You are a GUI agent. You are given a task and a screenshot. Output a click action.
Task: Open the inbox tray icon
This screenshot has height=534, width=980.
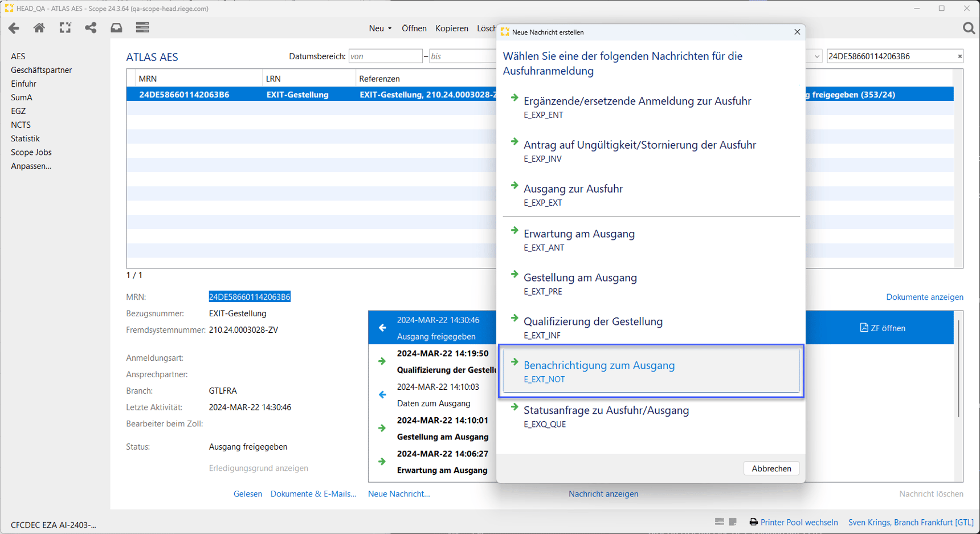pos(116,28)
